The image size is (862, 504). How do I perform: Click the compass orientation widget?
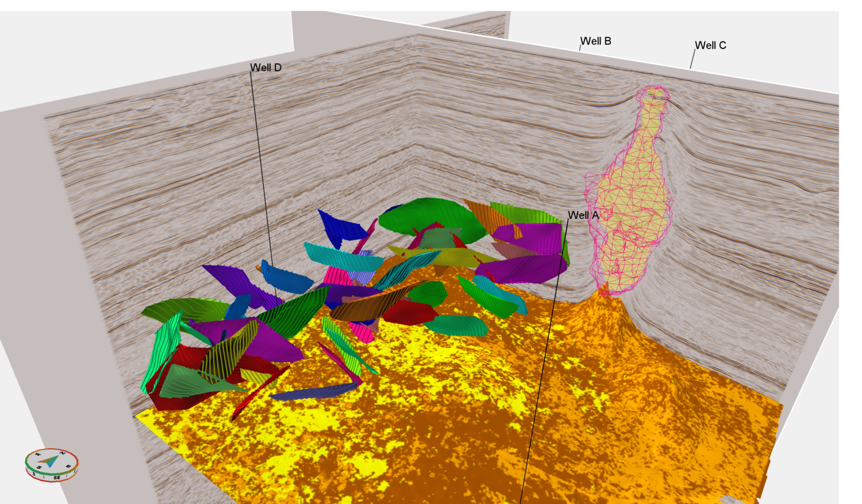point(52,465)
